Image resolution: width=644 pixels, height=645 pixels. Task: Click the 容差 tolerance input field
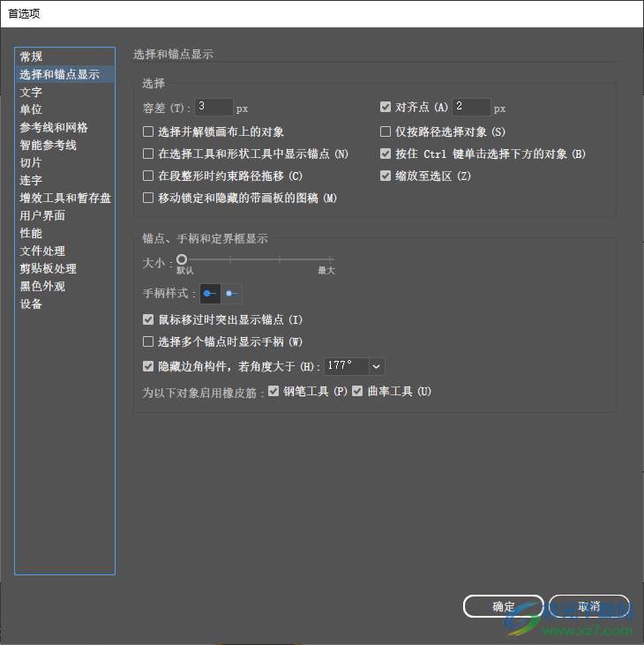point(213,108)
